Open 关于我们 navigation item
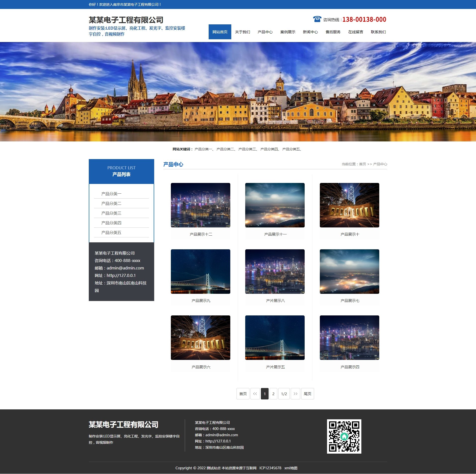 [242, 32]
